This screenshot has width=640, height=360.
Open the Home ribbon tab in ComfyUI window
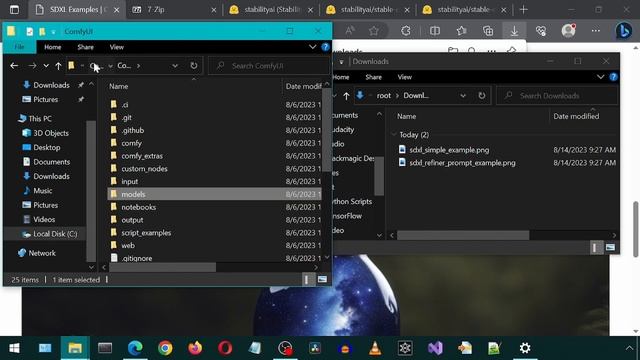tap(53, 47)
